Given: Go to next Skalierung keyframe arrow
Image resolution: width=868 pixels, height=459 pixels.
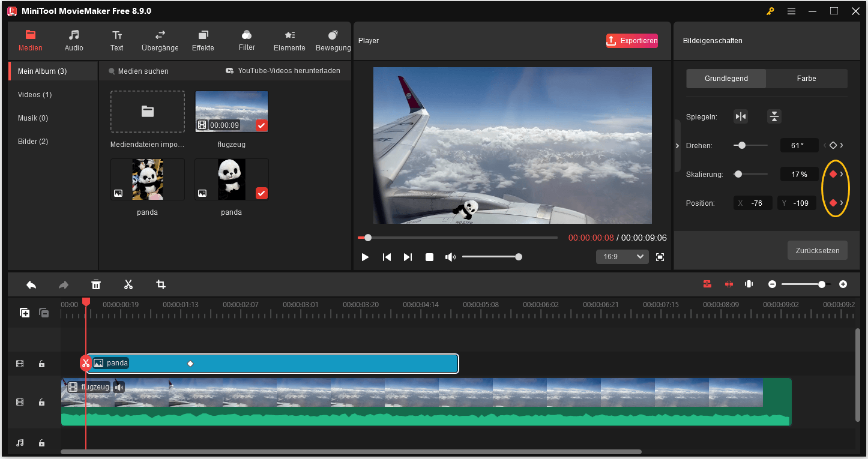Looking at the screenshot, I should [x=842, y=174].
